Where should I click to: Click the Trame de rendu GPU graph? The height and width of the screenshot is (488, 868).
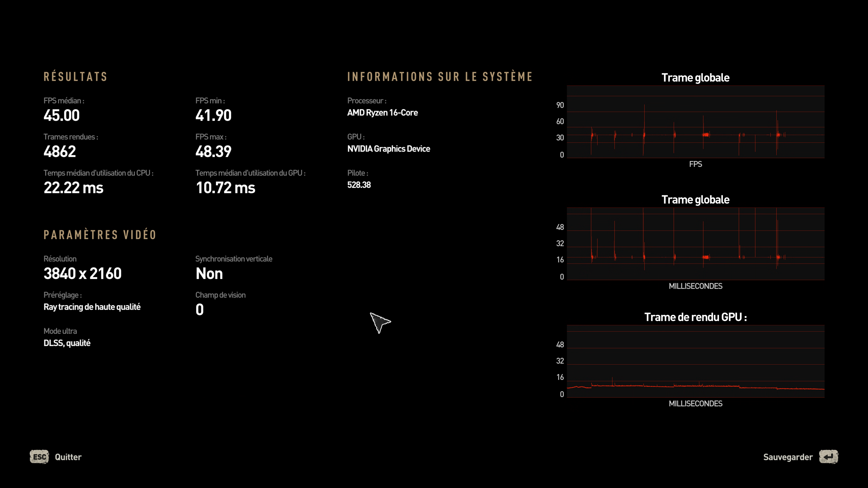pos(695,361)
